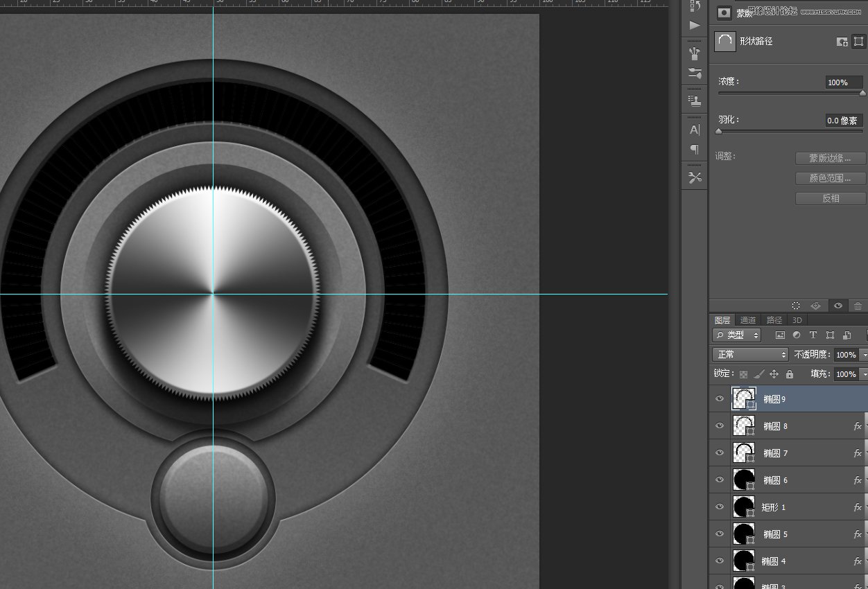Hide the 椭圆 9 layer
868x589 pixels.
[x=720, y=399]
